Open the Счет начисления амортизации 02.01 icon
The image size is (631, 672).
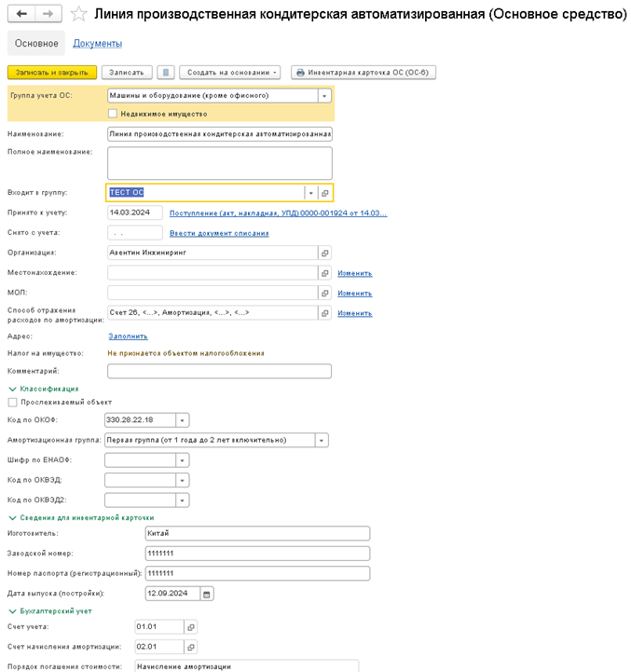pyautogui.click(x=191, y=647)
